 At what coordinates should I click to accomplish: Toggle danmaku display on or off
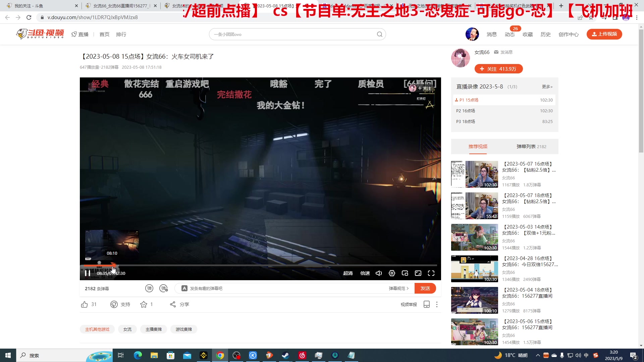coord(149,288)
